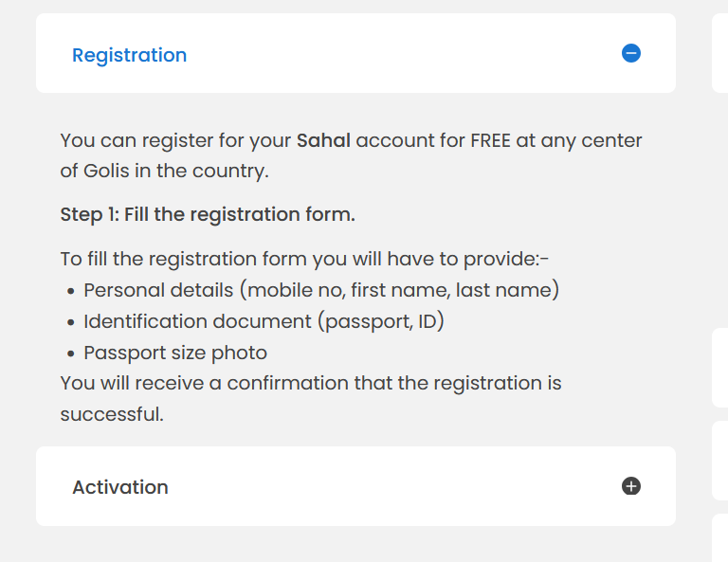Click the word 'successful' in the confirmation text

click(x=111, y=415)
